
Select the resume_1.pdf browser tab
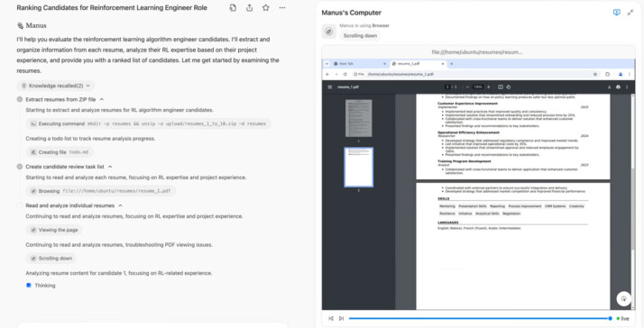[x=418, y=64]
